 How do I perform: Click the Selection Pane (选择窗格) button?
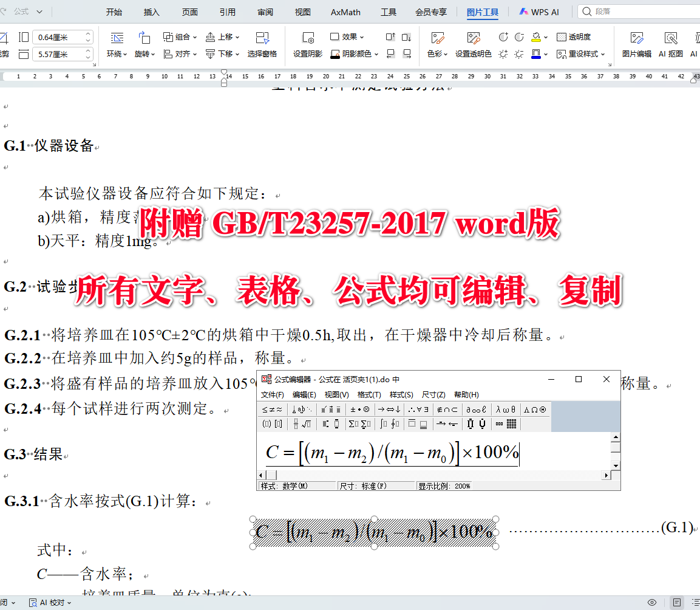pos(263,45)
